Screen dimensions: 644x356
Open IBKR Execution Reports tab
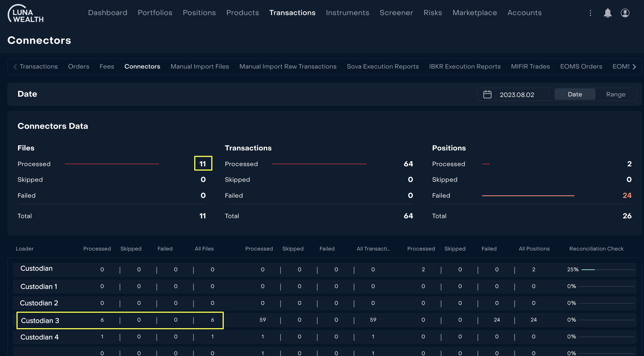(x=465, y=67)
